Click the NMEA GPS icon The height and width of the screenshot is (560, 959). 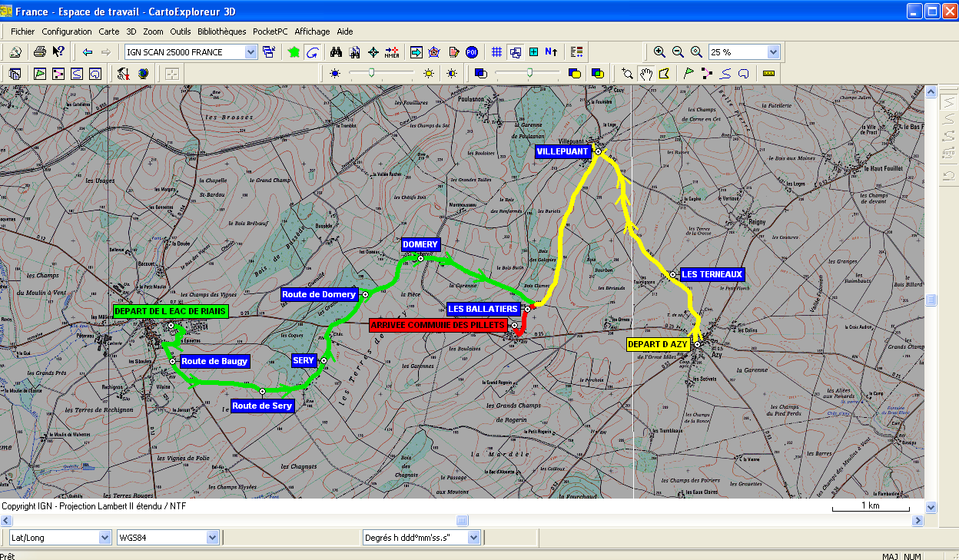(x=392, y=52)
